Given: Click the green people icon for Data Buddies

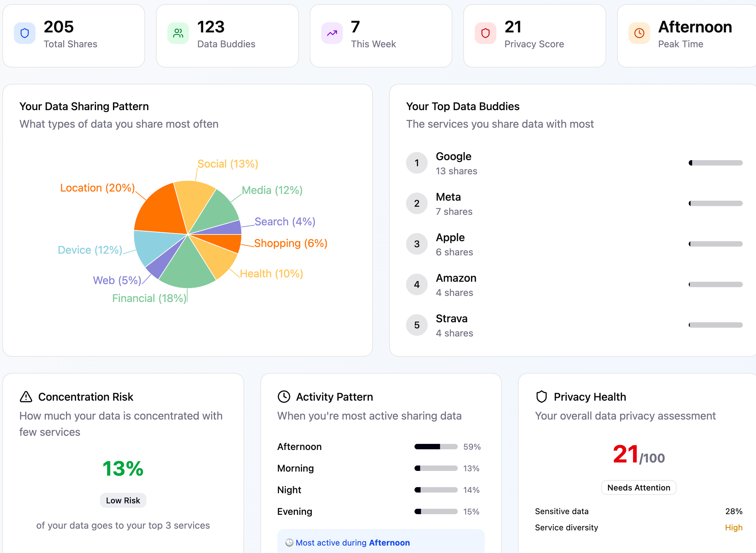Looking at the screenshot, I should click(x=178, y=33).
